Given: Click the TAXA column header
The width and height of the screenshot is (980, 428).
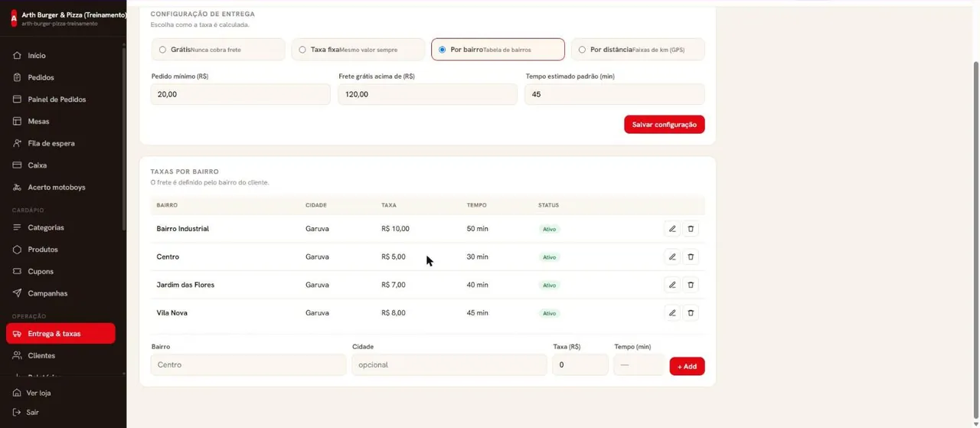Looking at the screenshot, I should [389, 205].
